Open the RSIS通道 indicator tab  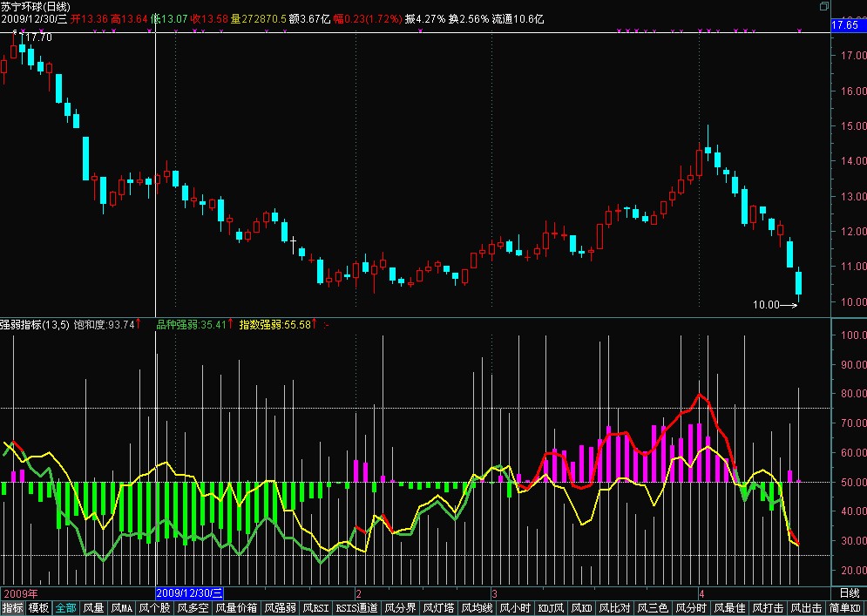click(x=356, y=608)
